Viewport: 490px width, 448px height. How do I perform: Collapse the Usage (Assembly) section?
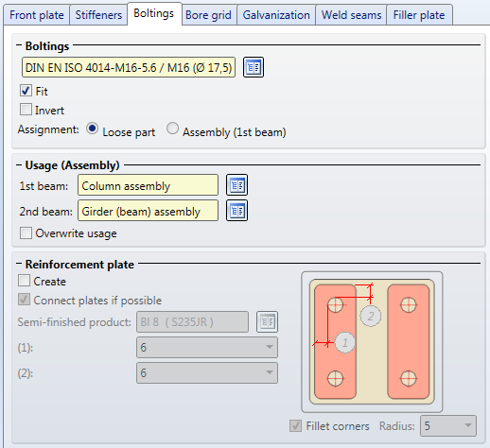(19, 165)
